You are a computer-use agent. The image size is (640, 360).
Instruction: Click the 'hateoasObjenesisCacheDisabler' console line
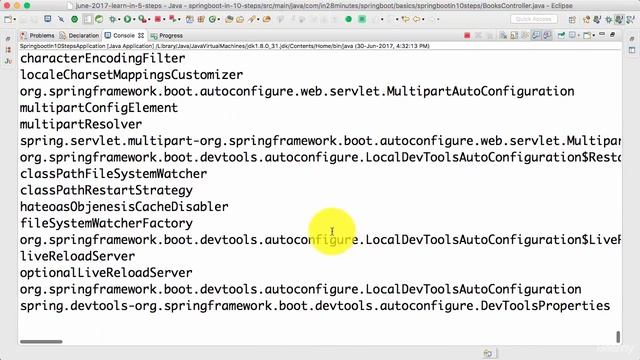pos(124,207)
